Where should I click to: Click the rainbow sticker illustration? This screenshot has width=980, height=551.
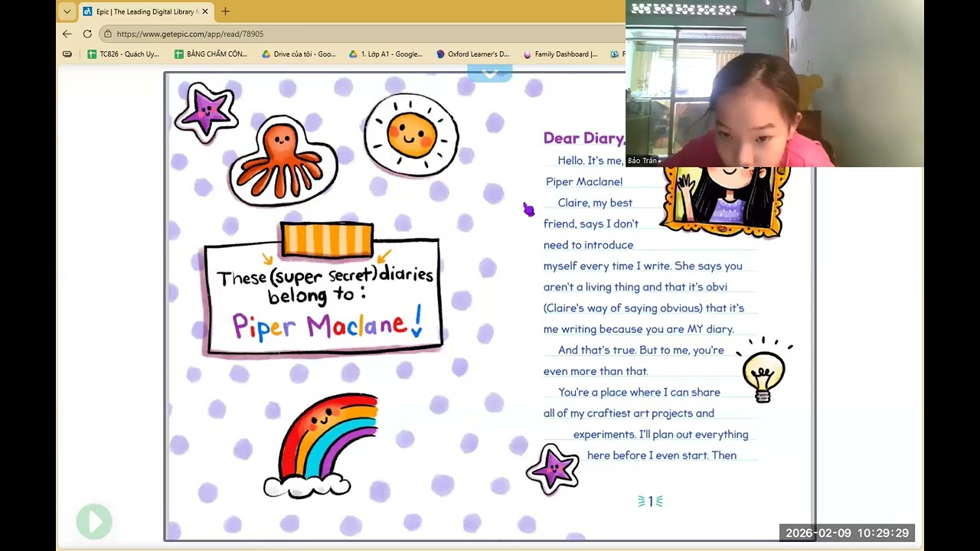(x=322, y=445)
